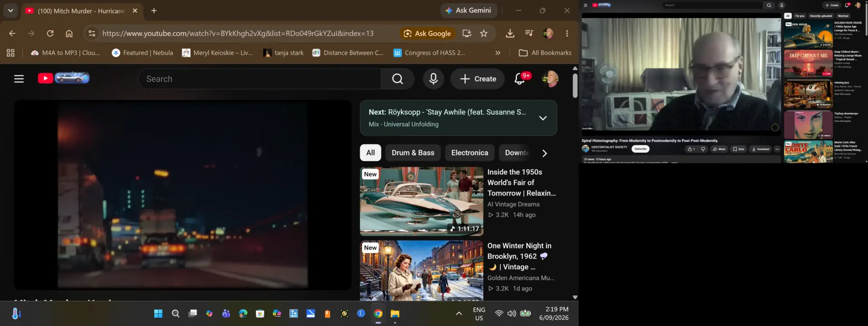Open the Congress of HASS bookmark
Image resolution: width=868 pixels, height=326 pixels.
[x=429, y=53]
